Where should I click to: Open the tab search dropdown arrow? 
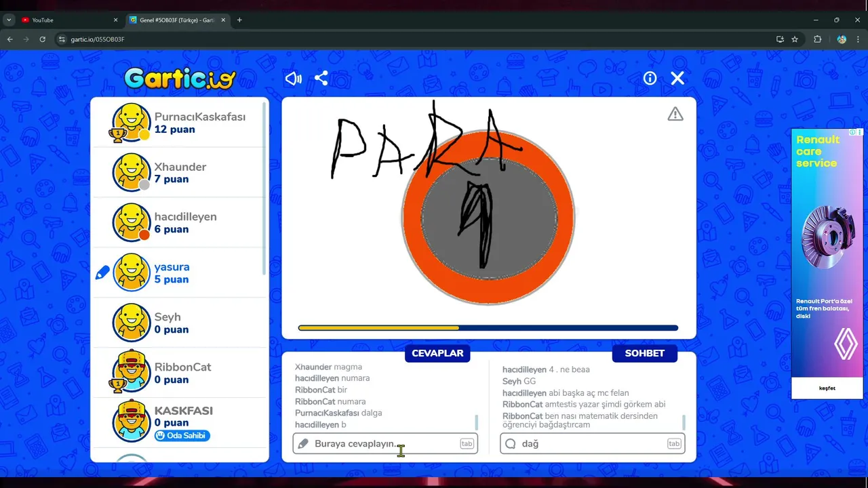point(9,20)
